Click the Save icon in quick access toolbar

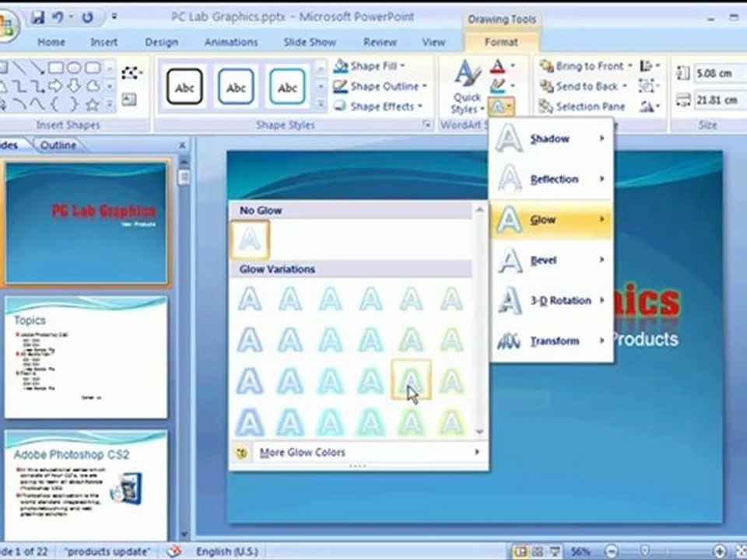point(37,18)
